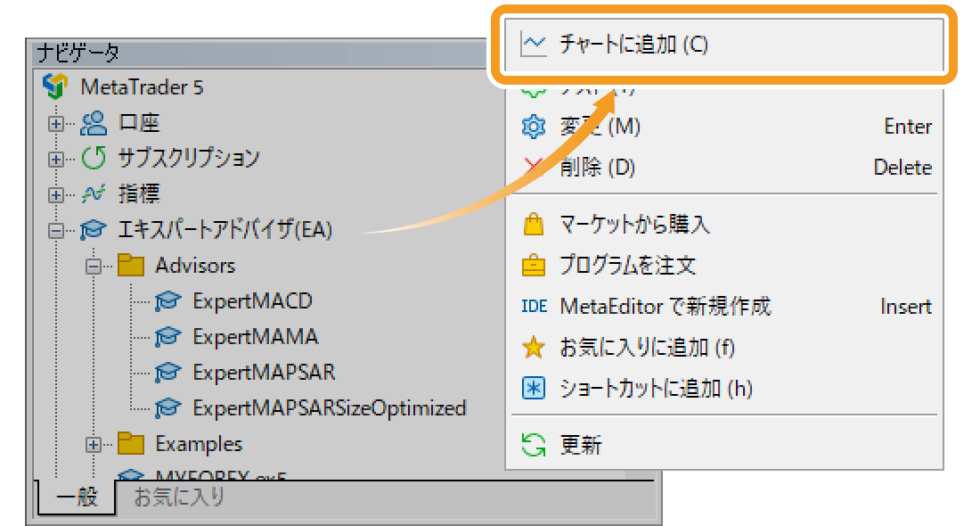
Task: Select the サブスクリプション tree label
Action: tap(189, 158)
